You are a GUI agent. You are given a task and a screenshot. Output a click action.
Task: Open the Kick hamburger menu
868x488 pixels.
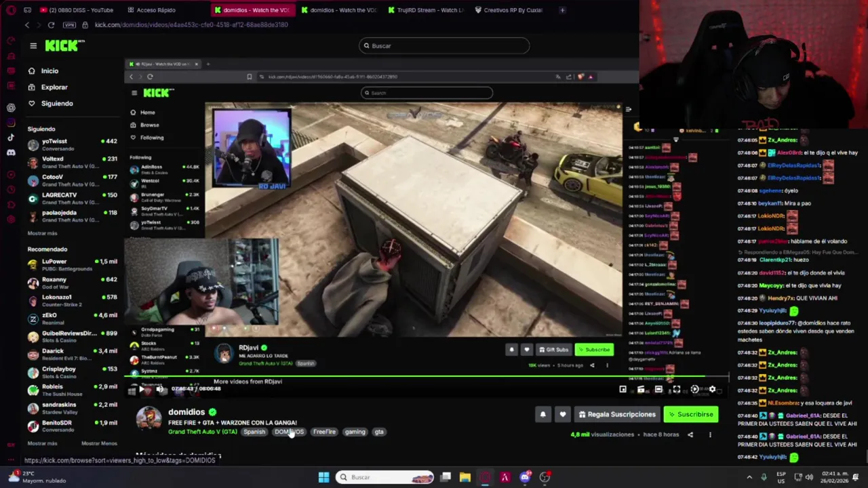point(33,45)
